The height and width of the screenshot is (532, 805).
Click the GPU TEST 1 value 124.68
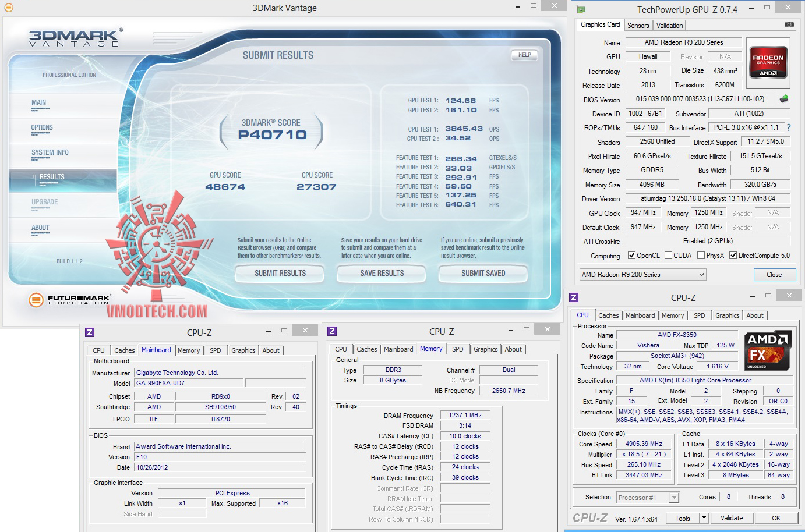[x=461, y=101]
